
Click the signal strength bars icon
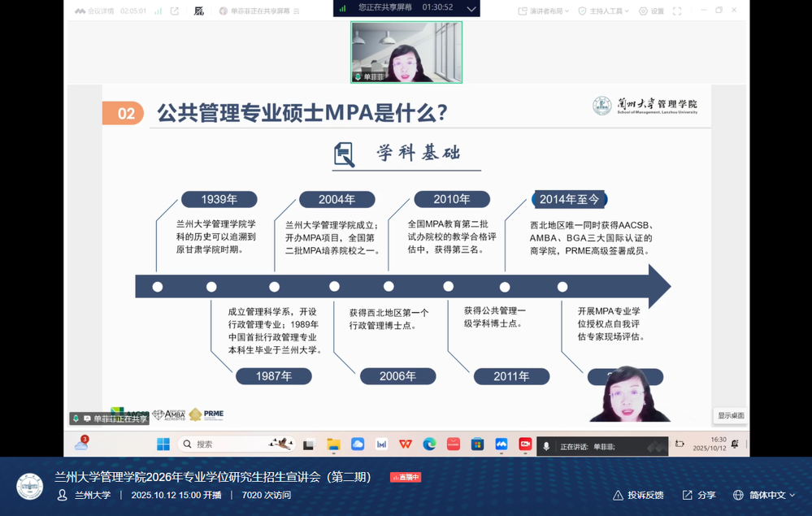pyautogui.click(x=158, y=11)
